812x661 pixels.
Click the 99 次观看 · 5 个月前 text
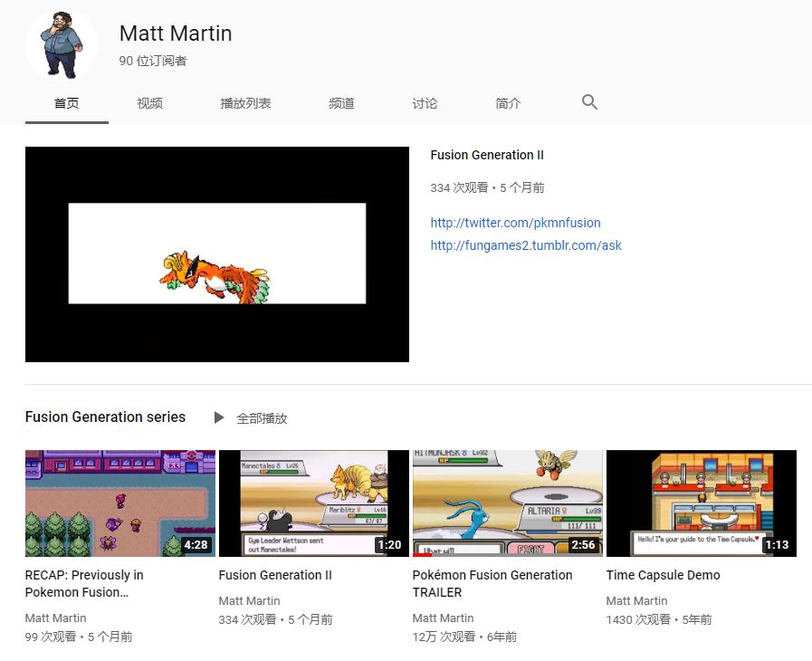pyautogui.click(x=79, y=637)
